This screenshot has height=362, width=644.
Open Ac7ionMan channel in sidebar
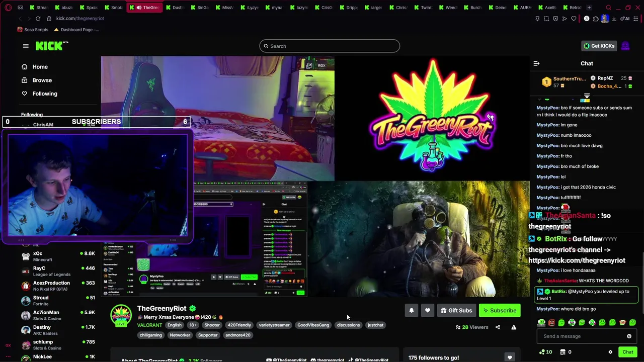[x=58, y=315]
